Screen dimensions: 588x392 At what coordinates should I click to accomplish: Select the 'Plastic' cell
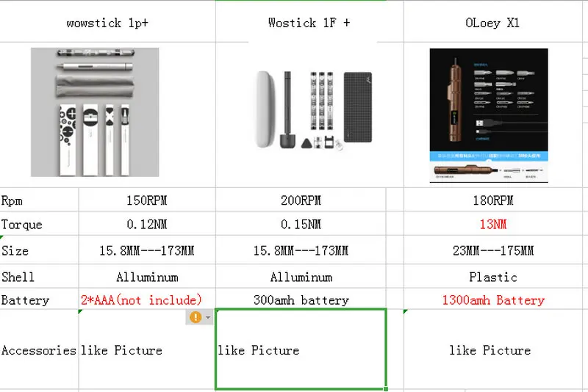tap(492, 277)
